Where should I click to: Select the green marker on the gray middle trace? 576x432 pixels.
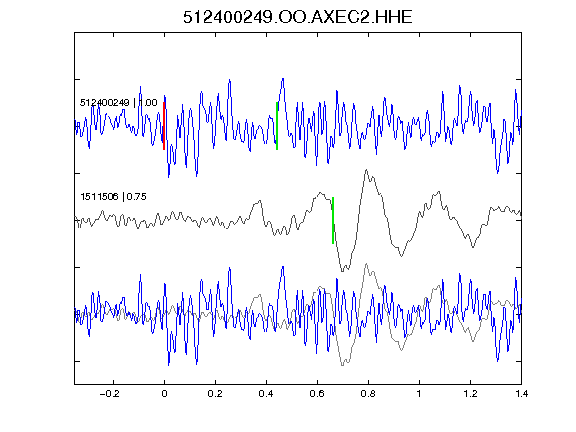point(333,220)
